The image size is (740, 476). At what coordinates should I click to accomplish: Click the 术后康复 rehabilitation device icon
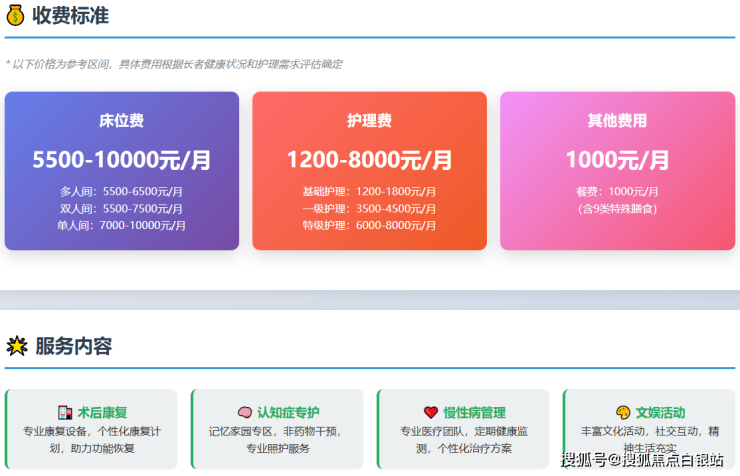pos(65,412)
